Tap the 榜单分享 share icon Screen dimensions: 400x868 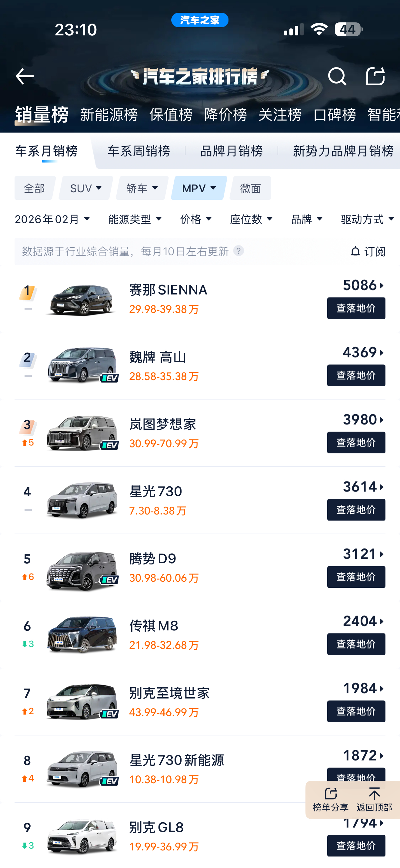point(331,794)
